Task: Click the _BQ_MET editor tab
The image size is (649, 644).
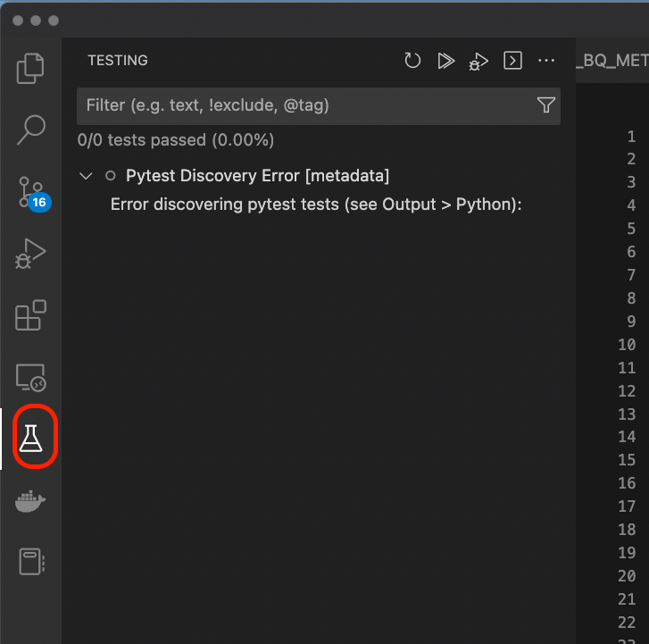Action: tap(612, 61)
